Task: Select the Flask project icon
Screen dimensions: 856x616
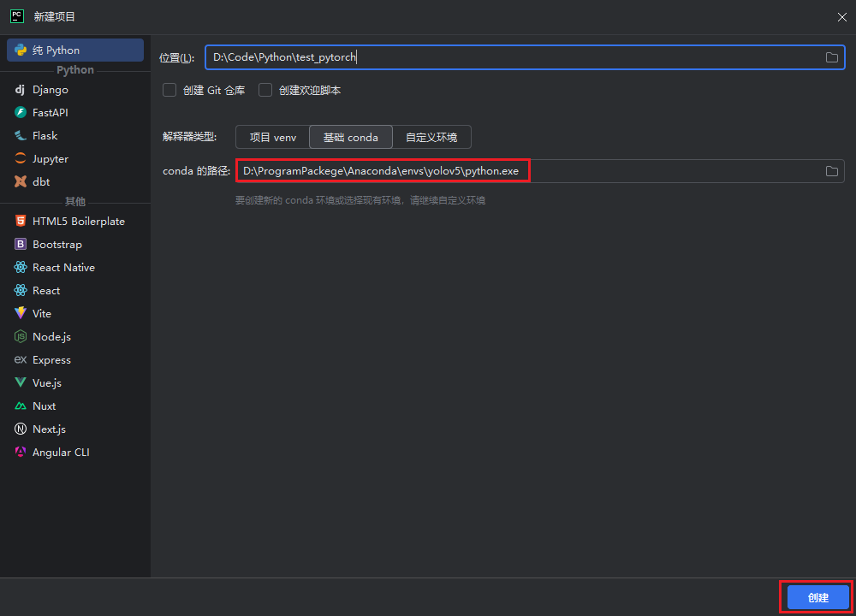Action: pos(21,136)
